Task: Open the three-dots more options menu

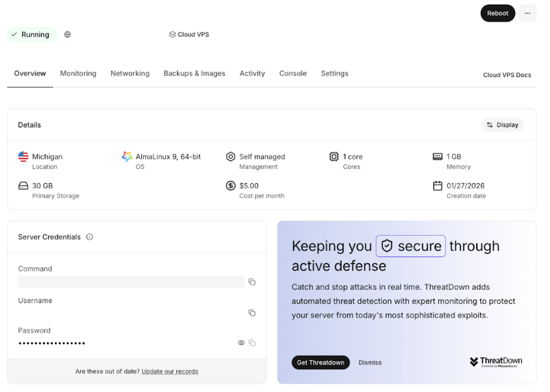Action: [527, 13]
